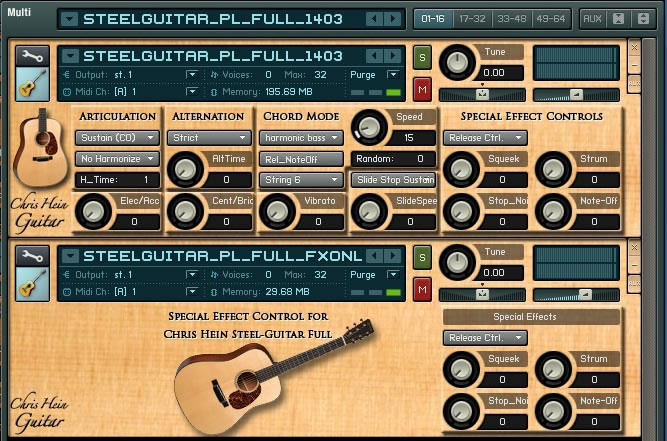Open the harmonic bass chord mode dropdown
Viewport: 667px width, 441px height.
pos(301,138)
